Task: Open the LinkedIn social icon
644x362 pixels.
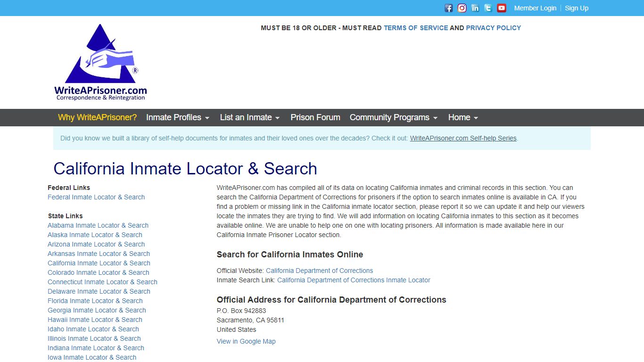Action: tap(475, 8)
